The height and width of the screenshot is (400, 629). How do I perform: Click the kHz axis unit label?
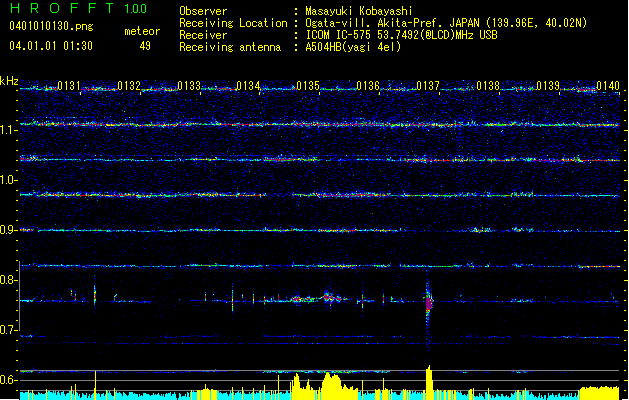tap(9, 81)
